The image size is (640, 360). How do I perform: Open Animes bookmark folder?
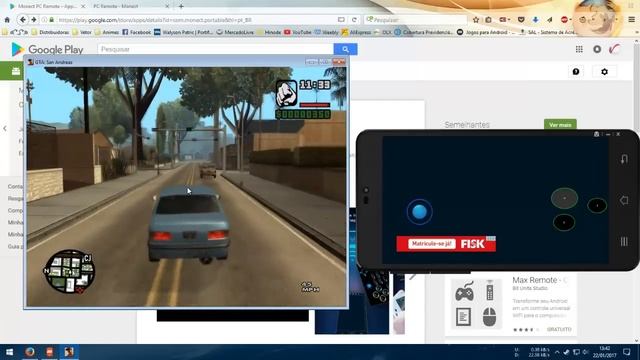(106, 32)
